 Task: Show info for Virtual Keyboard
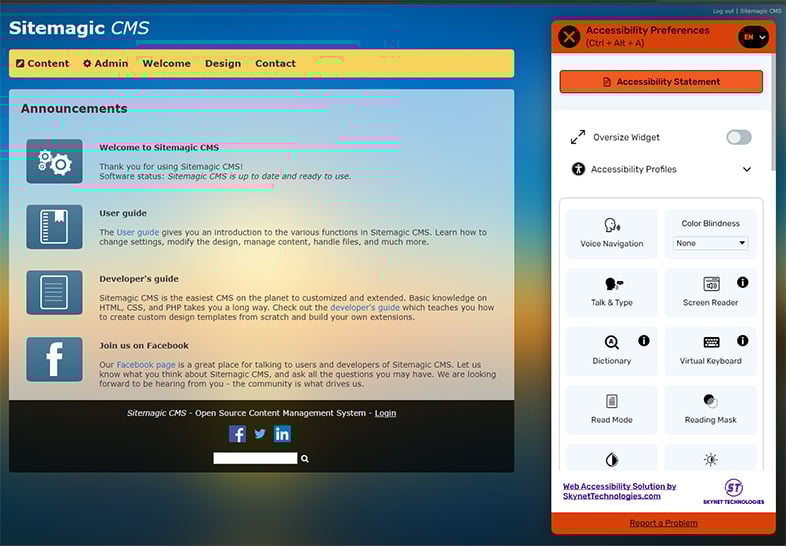742,341
